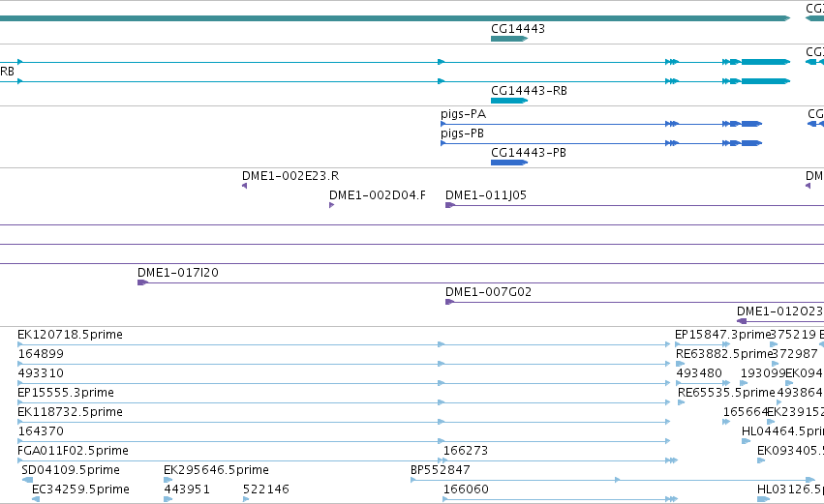This screenshot has width=824, height=504.
Task: Click the EC34259.5prime arrow feature
Action: [36, 499]
